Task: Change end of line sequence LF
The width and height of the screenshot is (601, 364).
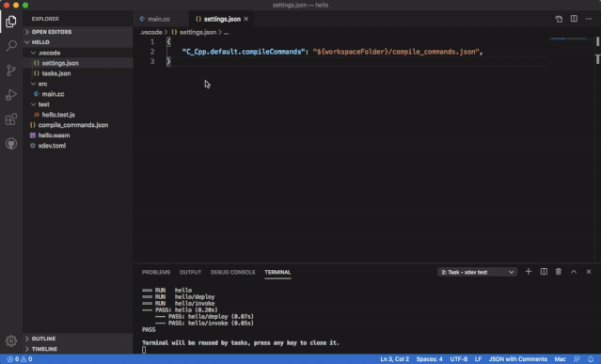Action: tap(478, 359)
